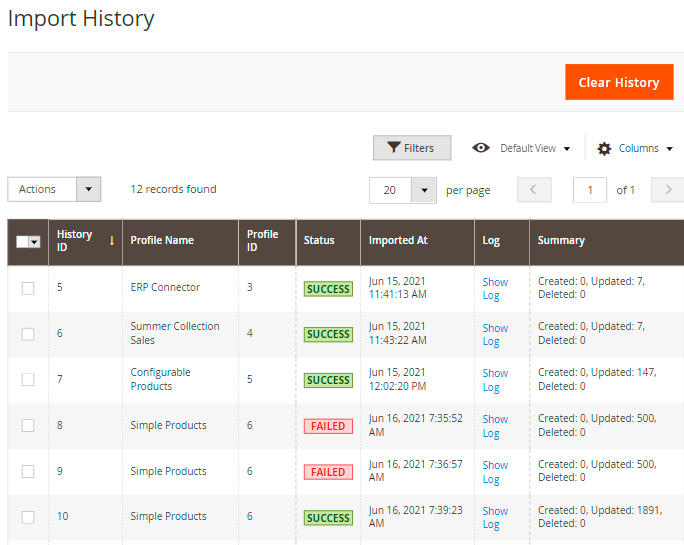684x545 pixels.
Task: Click the funnel Filters button
Action: point(411,148)
